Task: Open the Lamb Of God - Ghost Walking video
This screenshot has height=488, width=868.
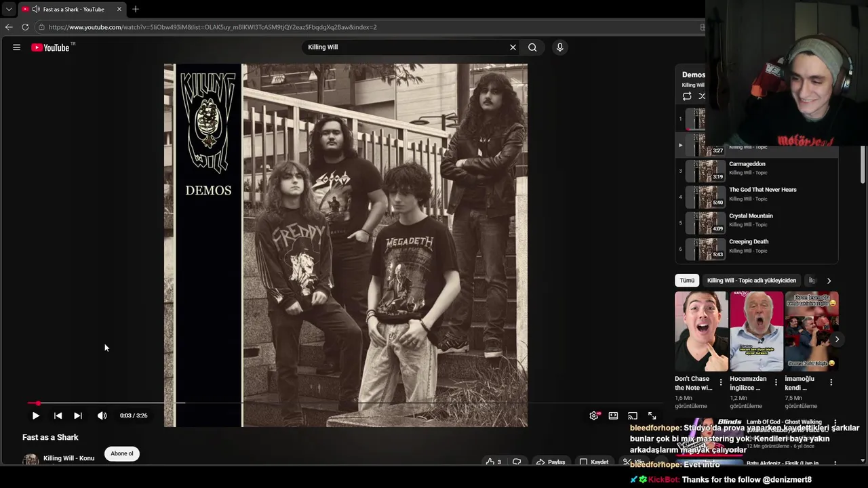Action: [x=784, y=422]
